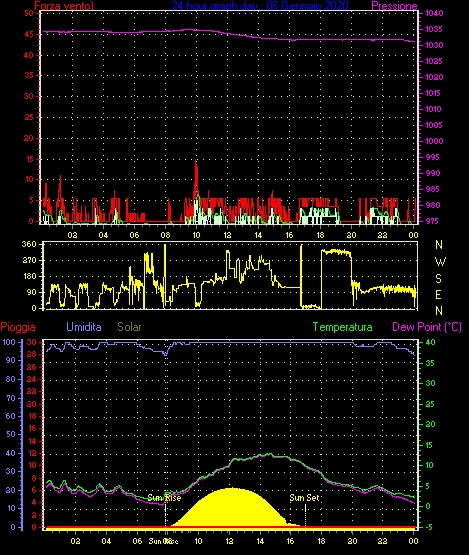Click the 1010 pressure axis value
The width and height of the screenshot is (469, 555).
click(434, 109)
